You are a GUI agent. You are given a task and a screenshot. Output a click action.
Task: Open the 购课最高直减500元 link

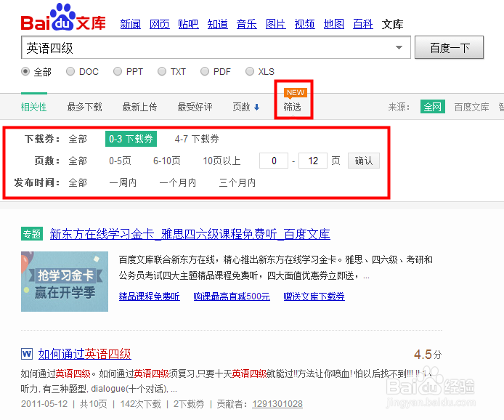232,296
